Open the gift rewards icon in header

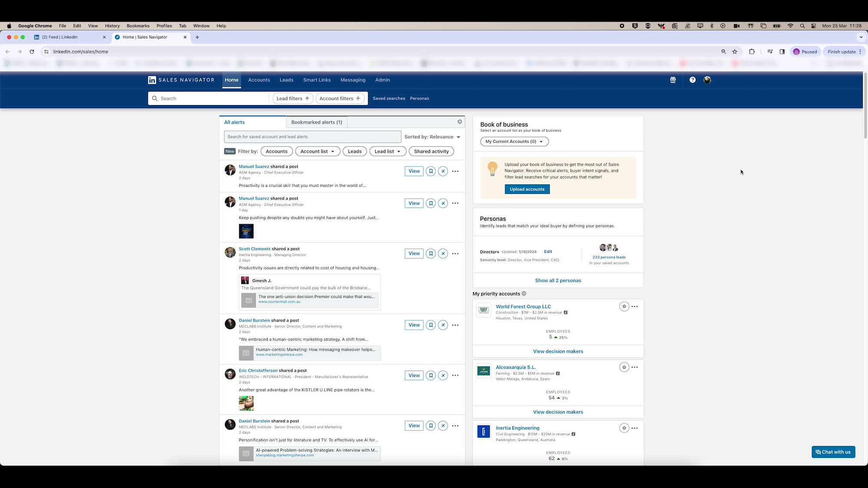[x=673, y=80]
